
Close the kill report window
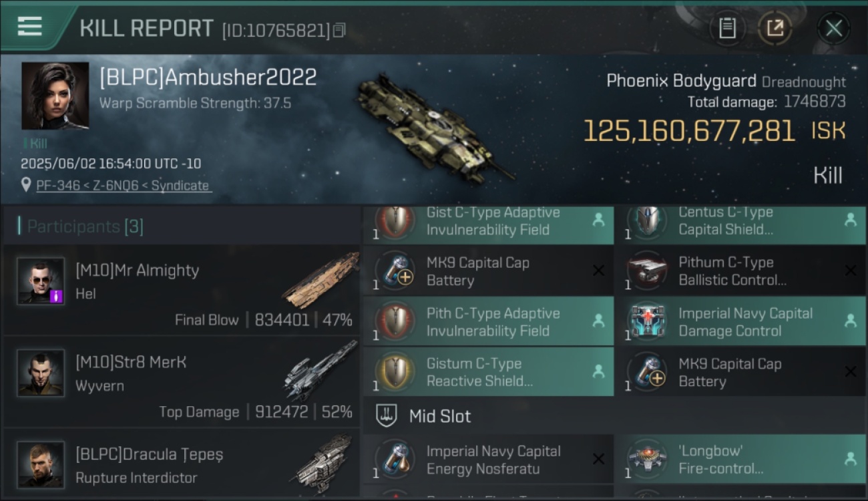[x=833, y=28]
